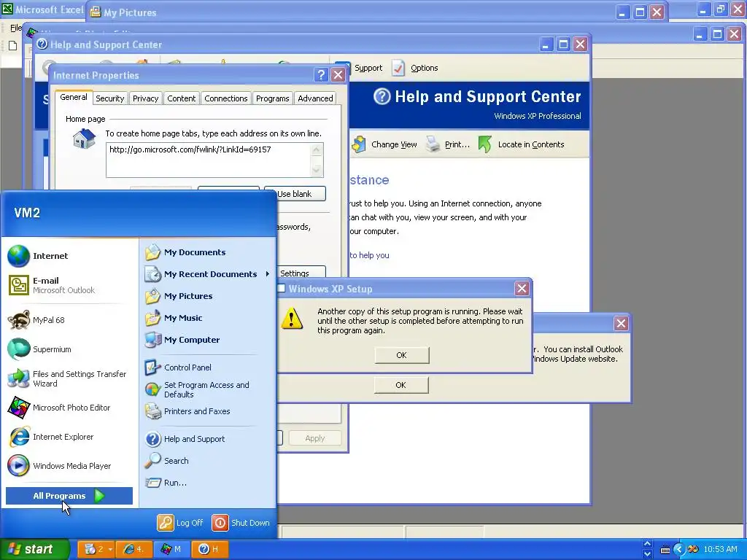Switch to the General tab in Internet Properties
Viewport: 747px width, 560px height.
(74, 97)
